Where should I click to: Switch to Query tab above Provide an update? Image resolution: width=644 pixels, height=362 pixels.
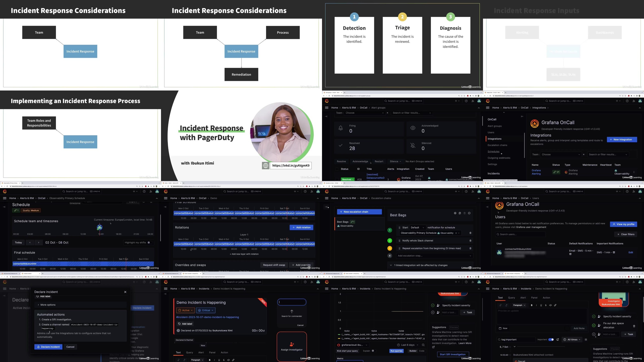511,298
